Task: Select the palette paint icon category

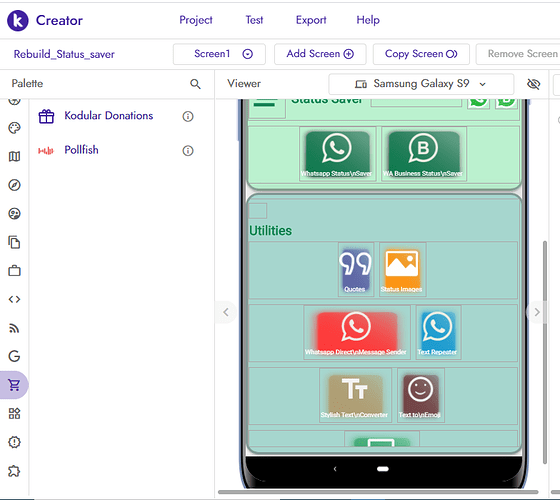Action: click(x=14, y=128)
